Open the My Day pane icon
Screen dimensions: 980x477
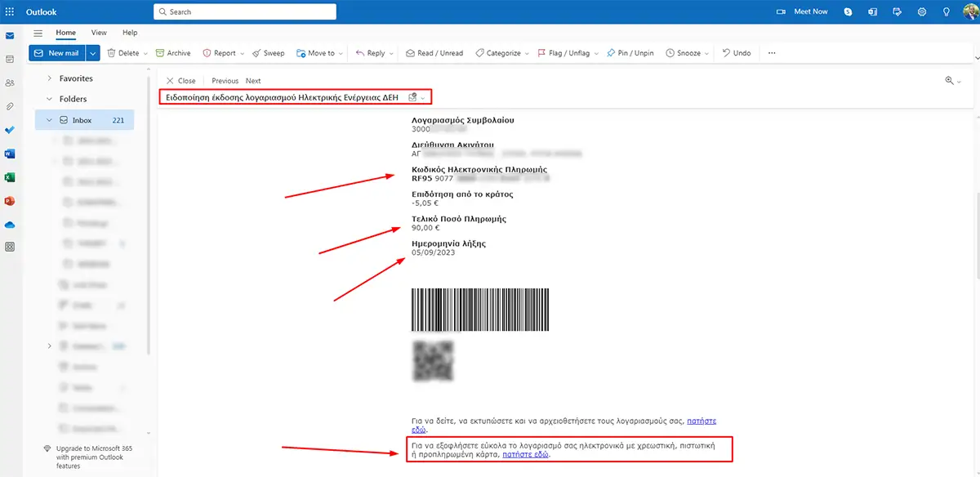coord(898,11)
